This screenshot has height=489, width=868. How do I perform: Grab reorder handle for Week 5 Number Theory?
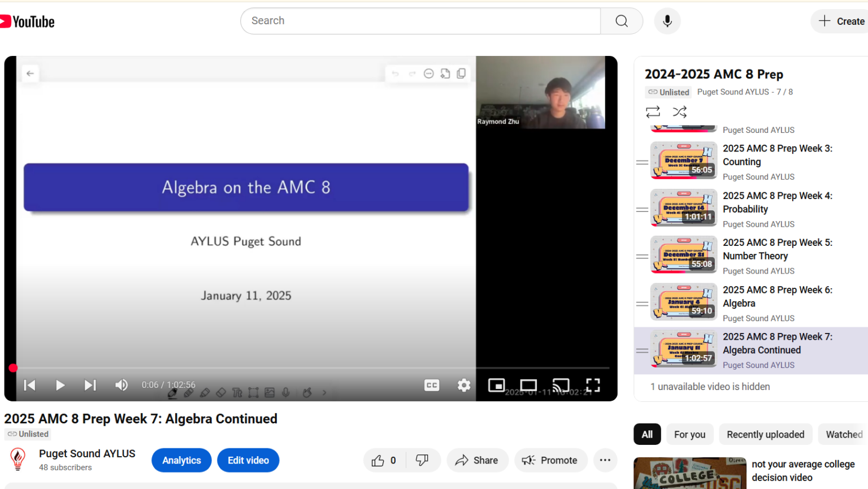642,257
